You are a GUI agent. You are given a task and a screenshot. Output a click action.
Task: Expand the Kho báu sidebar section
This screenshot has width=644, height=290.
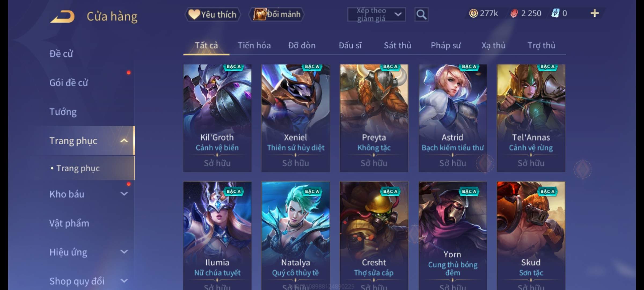[124, 194]
